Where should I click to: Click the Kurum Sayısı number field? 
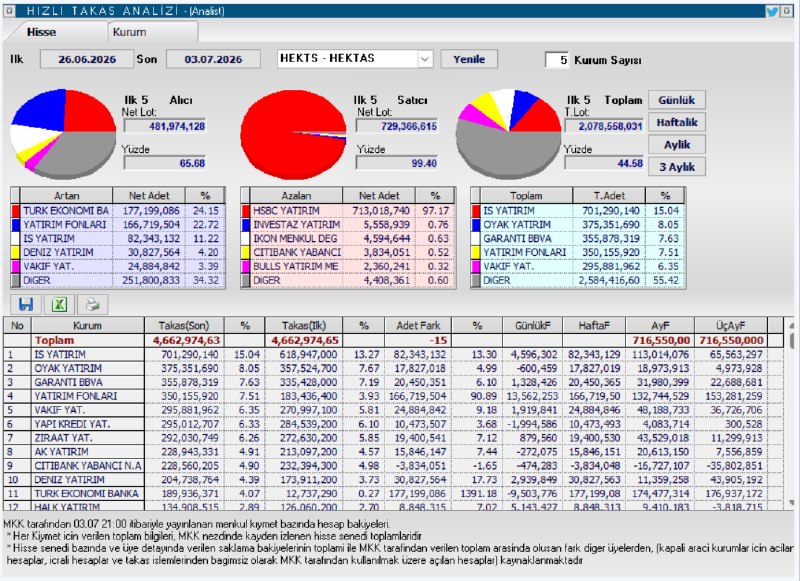(x=557, y=60)
